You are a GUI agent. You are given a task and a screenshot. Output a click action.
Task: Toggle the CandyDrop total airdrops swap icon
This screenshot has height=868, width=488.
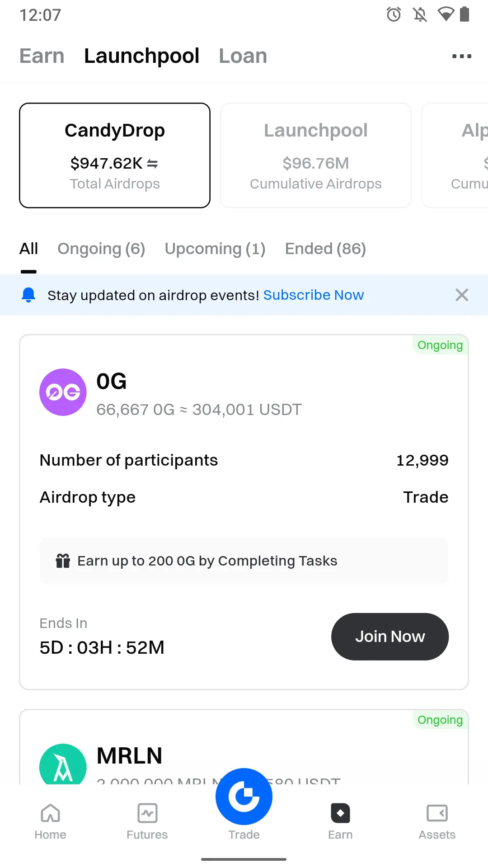[x=153, y=164]
